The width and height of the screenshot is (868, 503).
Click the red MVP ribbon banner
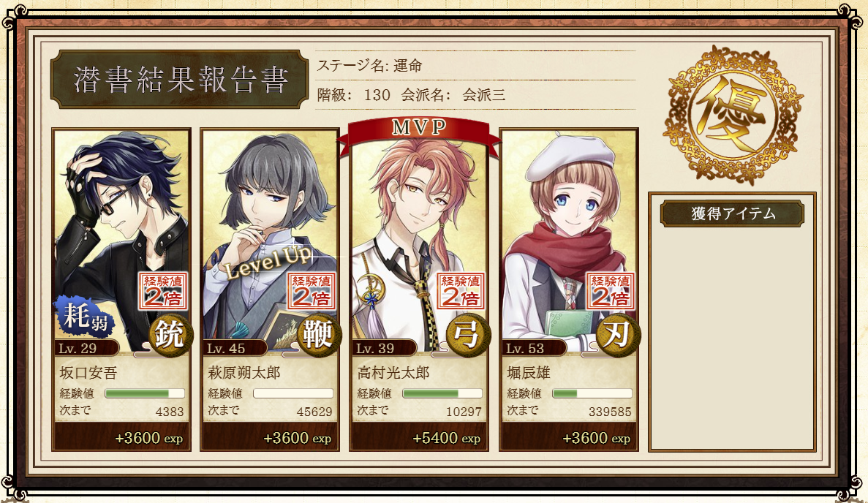click(x=419, y=130)
